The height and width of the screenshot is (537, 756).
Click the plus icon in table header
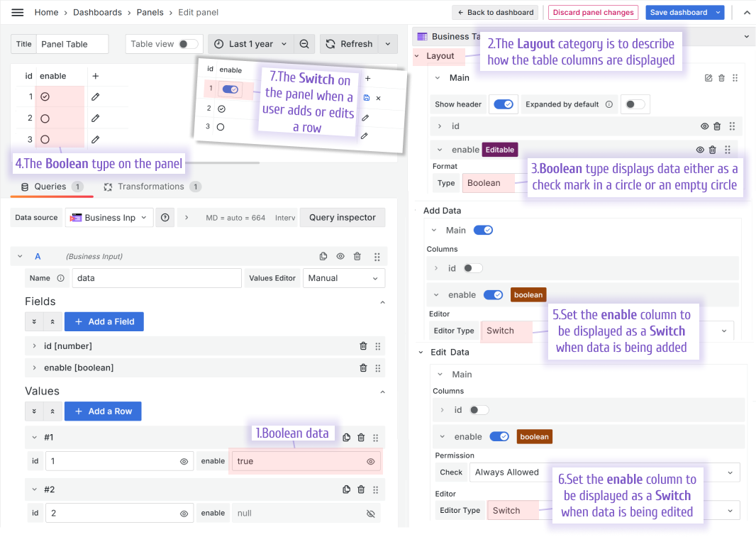96,76
